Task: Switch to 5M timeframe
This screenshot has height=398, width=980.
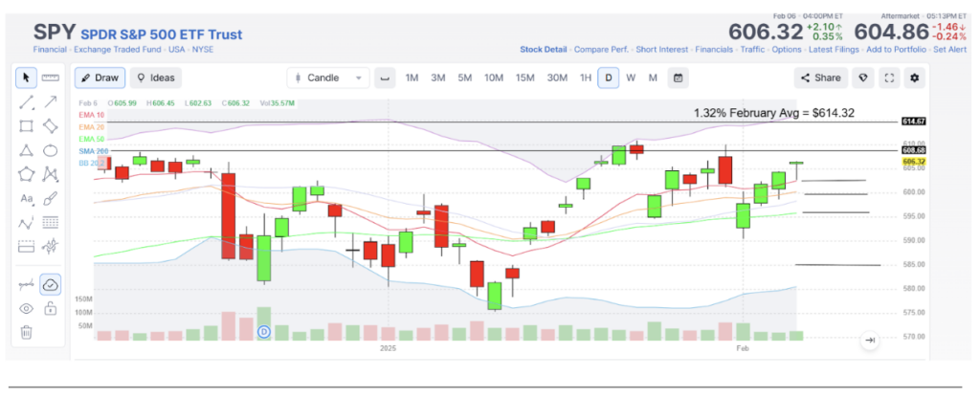Action: (464, 78)
